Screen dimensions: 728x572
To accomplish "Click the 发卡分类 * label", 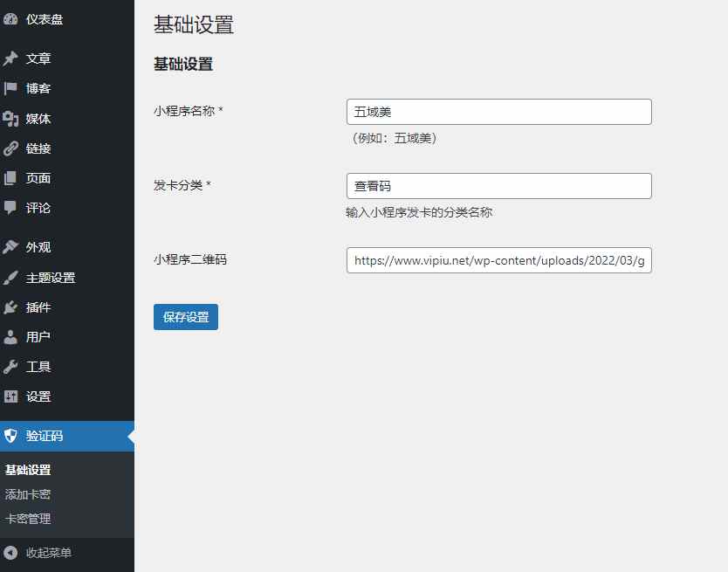I will [x=182, y=185].
